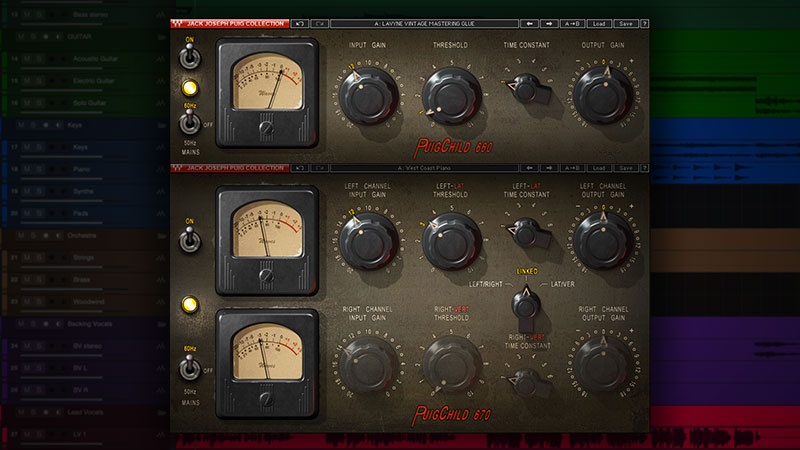Image resolution: width=800 pixels, height=450 pixels.
Task: Click the Save button in PuigChild 670
Action: [x=626, y=168]
